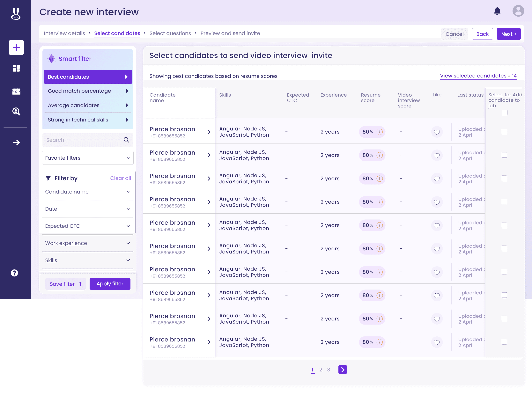Choose Strong in technical skills filter
This screenshot has height=403, width=532.
click(88, 120)
